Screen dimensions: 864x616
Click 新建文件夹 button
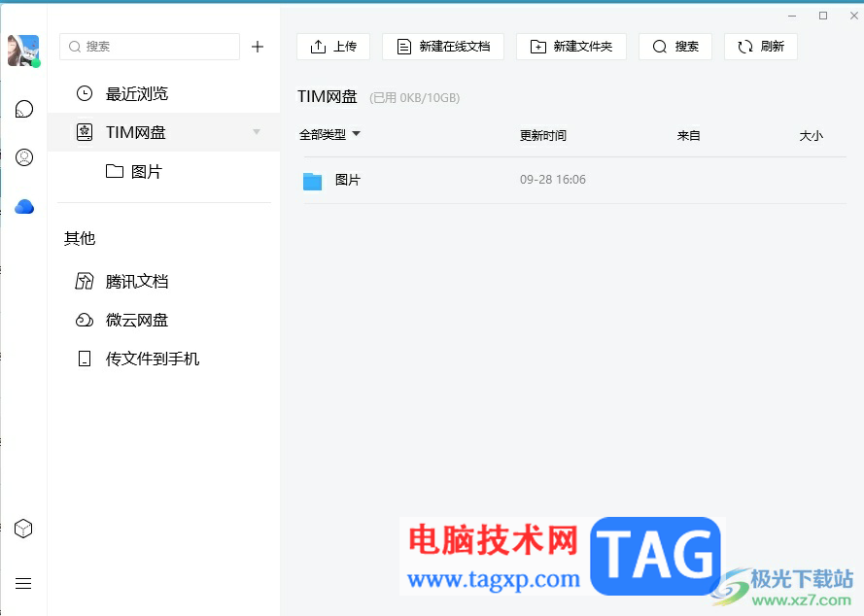[571, 47]
